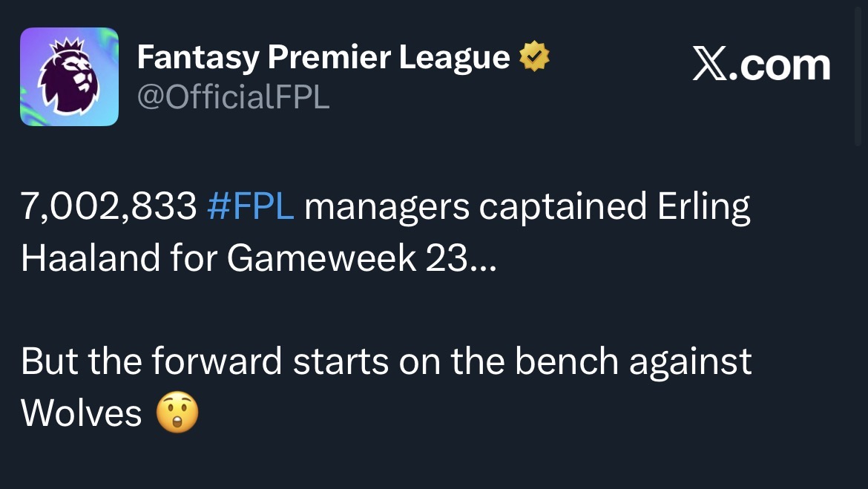Click the ".com" watermark text

click(x=781, y=66)
